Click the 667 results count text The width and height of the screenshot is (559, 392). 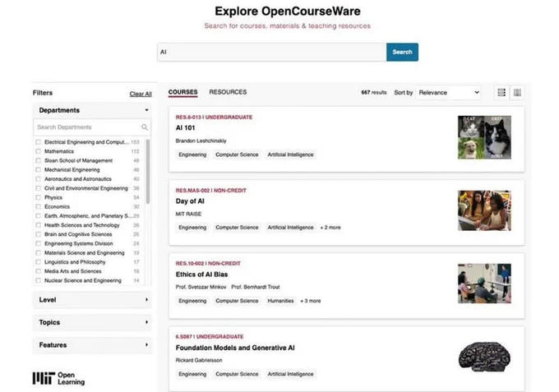click(373, 93)
